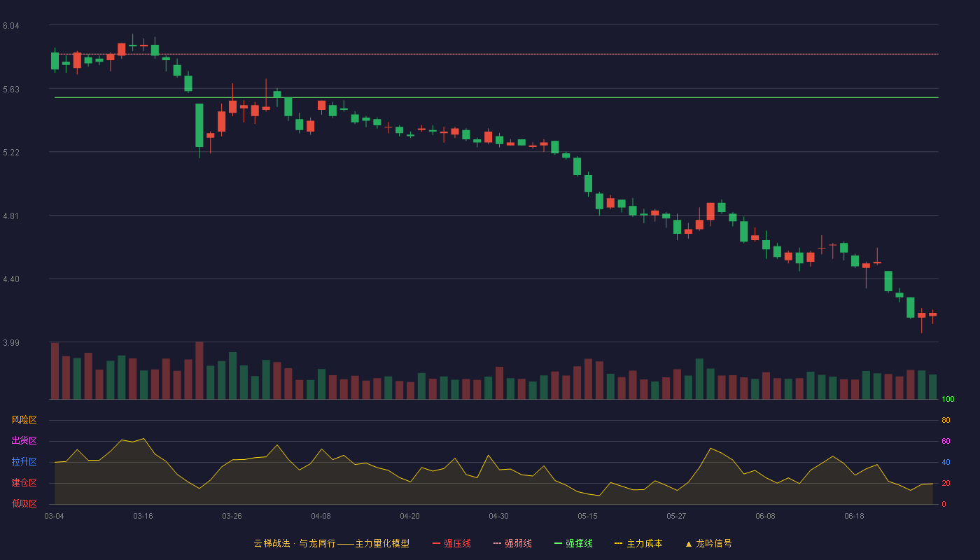Image resolution: width=980 pixels, height=560 pixels.
Task: Toggle the 强压线 legend entry
Action: pyautogui.click(x=451, y=543)
